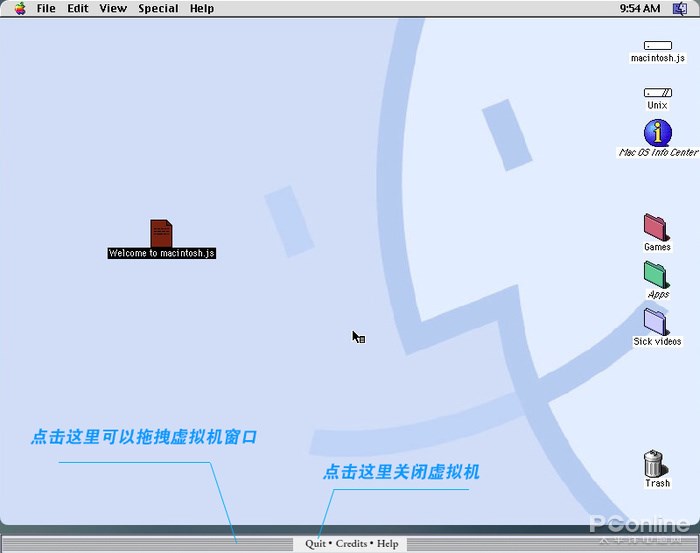Open the Edit menu
The image size is (700, 553).
click(x=78, y=8)
